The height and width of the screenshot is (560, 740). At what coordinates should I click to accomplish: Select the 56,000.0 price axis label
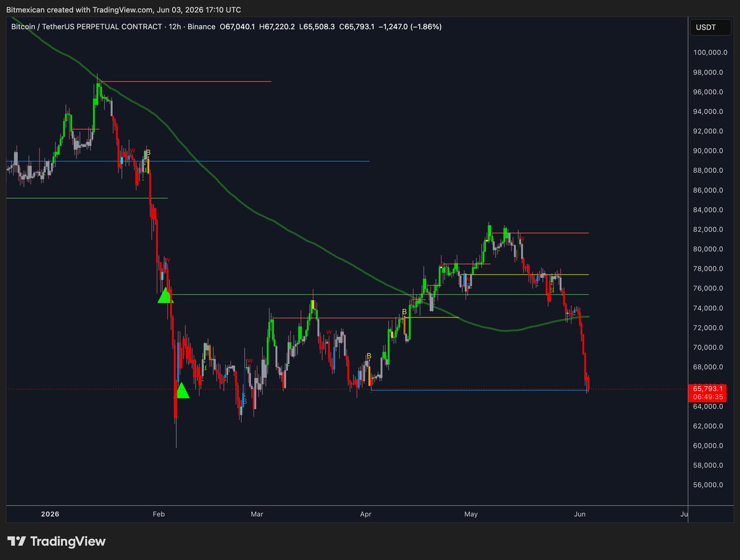[709, 485]
